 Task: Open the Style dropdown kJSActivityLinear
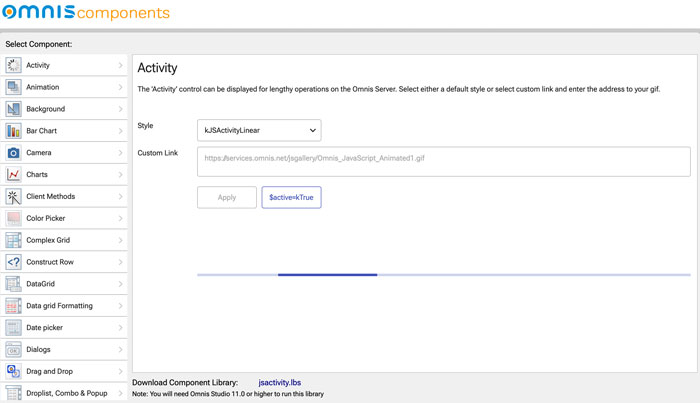pos(259,130)
